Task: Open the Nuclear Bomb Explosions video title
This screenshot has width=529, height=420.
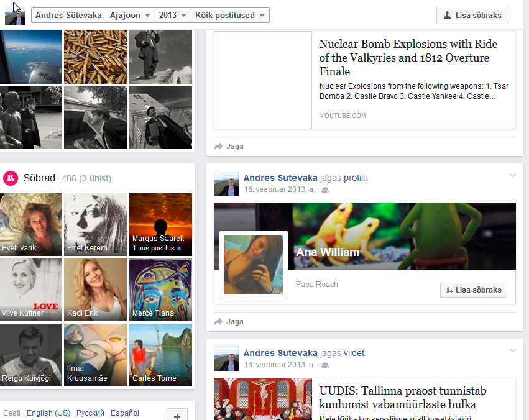Action: 408,58
